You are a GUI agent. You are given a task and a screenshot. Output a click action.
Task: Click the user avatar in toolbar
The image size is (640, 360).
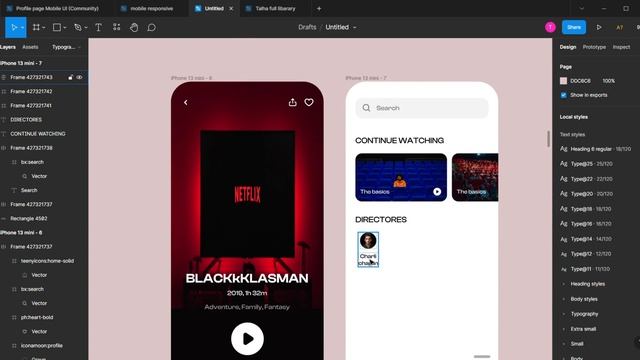(550, 27)
